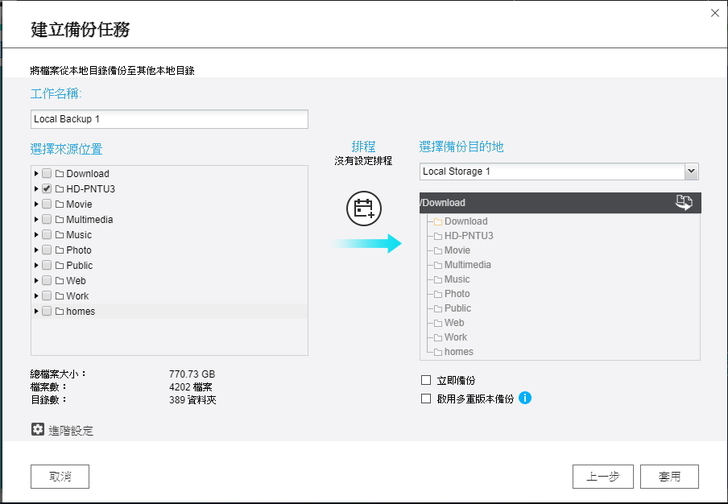Check the Multimedia source folder checkbox

47,220
